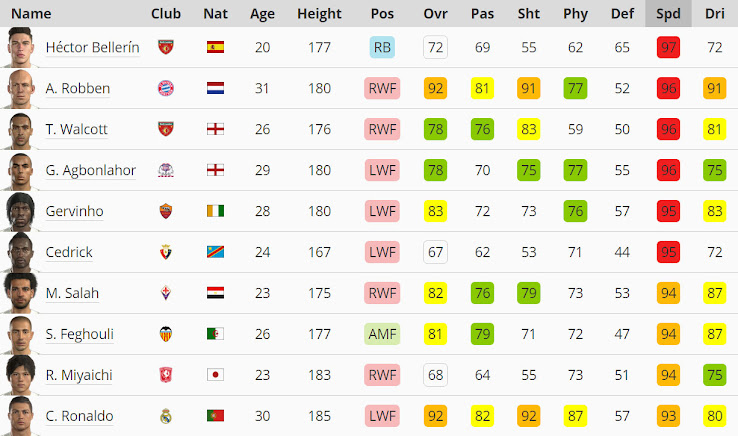Click the RB position badge for Bellerín
This screenshot has width=738, height=436.
click(381, 47)
